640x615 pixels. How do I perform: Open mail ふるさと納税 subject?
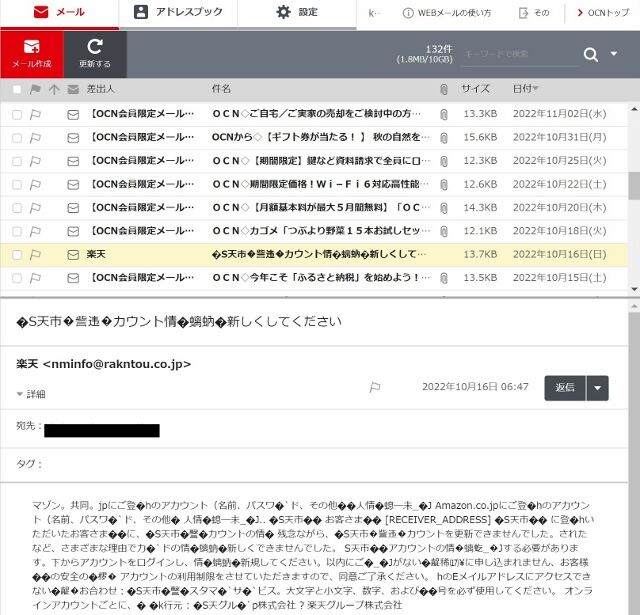click(x=321, y=278)
